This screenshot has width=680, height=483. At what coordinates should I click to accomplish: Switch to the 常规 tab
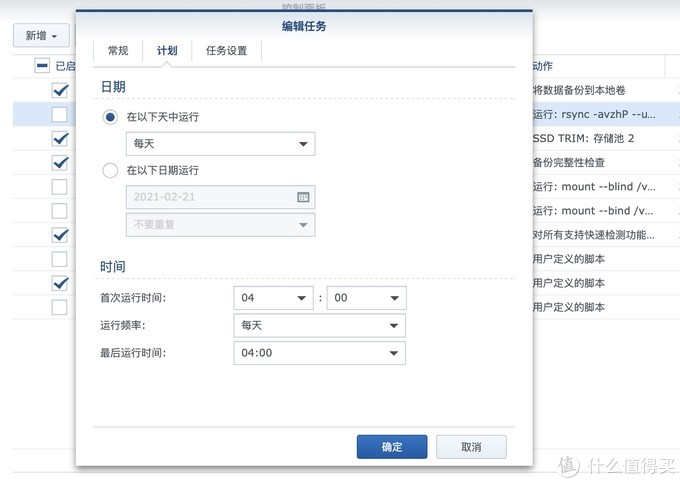(118, 51)
